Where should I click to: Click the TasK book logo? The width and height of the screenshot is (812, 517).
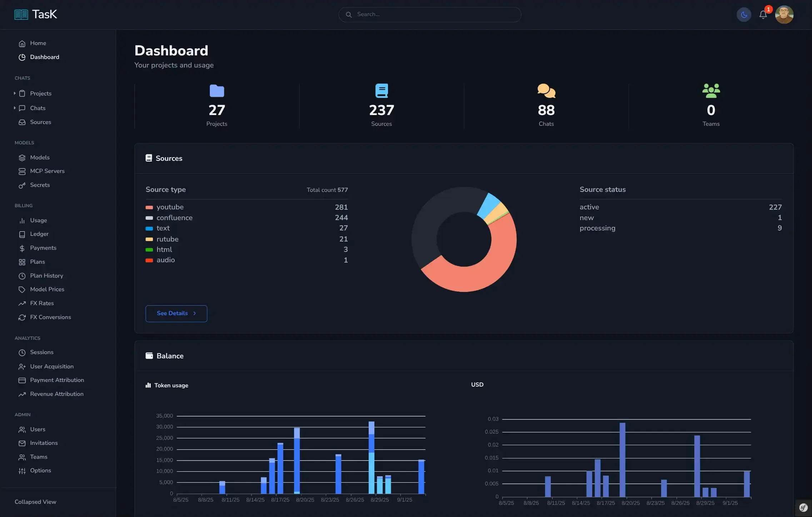pyautogui.click(x=21, y=15)
